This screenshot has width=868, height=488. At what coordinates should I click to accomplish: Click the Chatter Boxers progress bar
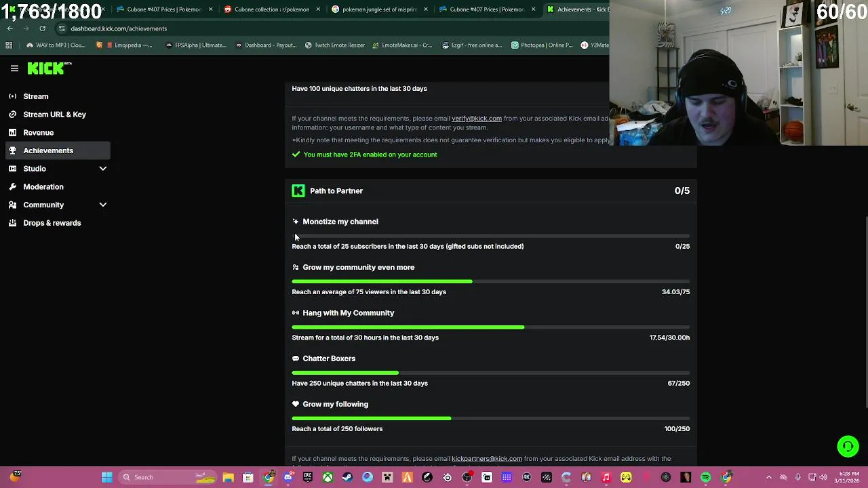(491, 373)
